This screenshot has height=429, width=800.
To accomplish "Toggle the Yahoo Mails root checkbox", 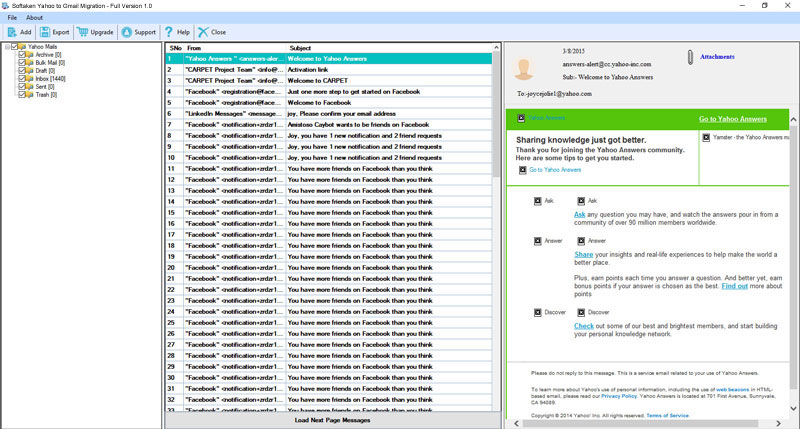I will 14,46.
